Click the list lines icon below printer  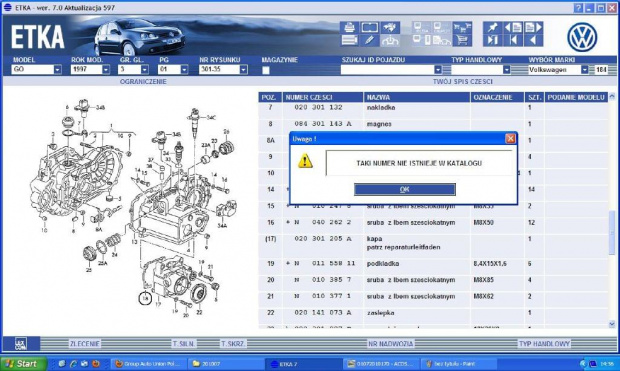(x=349, y=40)
